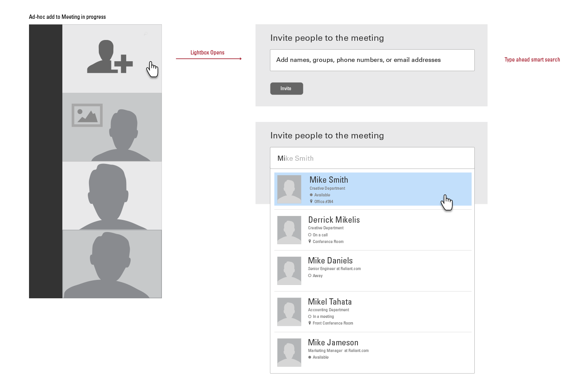Click the 'Away' status circle icon
588x392 pixels.
click(310, 276)
